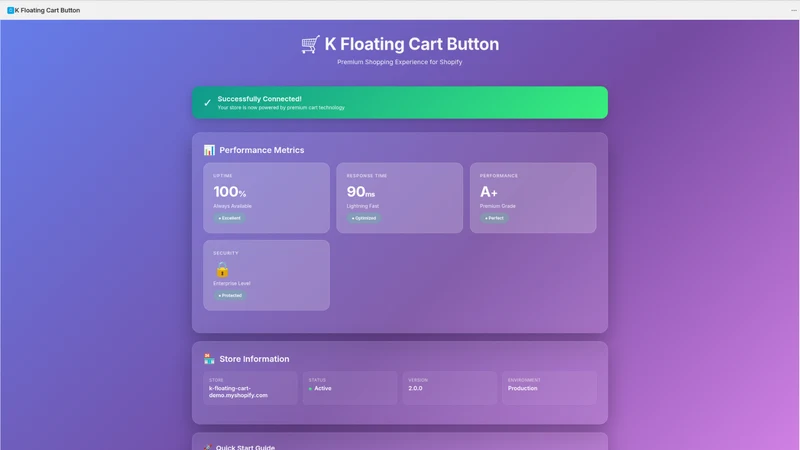Click the Production environment value
800x450 pixels.
click(522, 388)
